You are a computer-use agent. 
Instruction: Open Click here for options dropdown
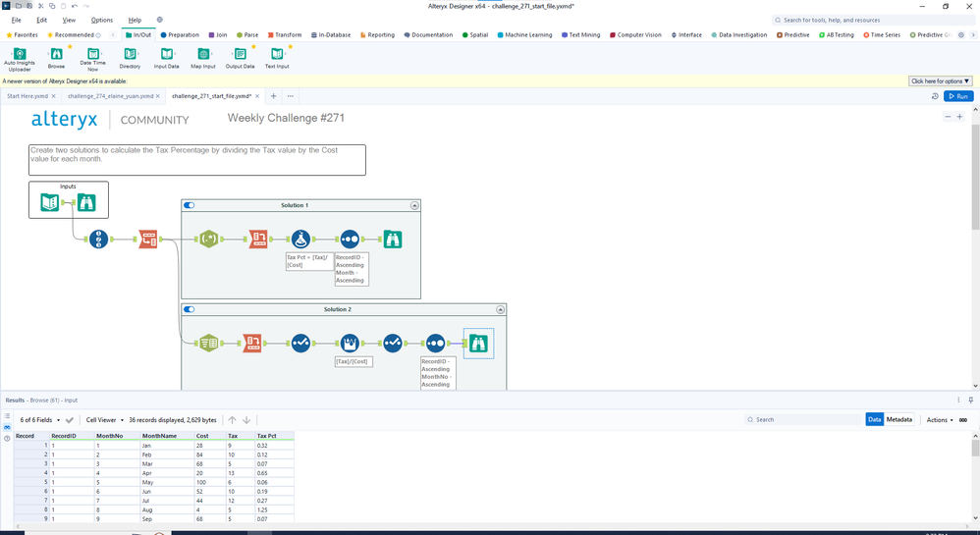tap(940, 81)
